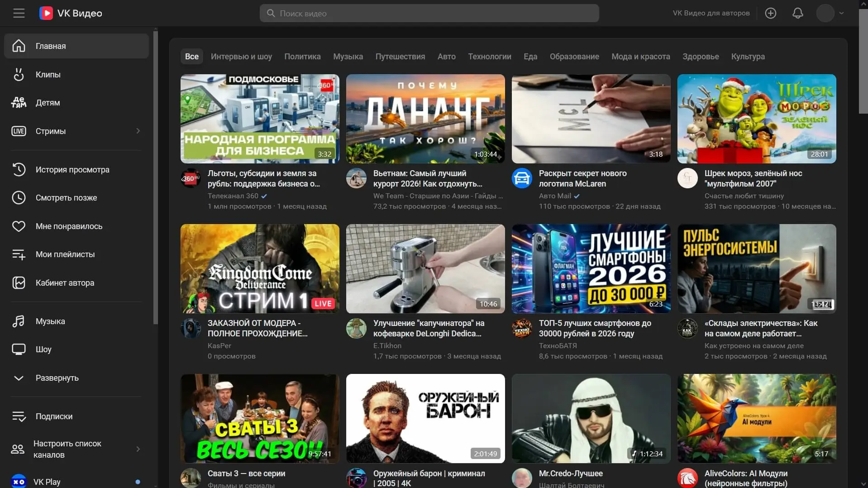Open Watch Later clock icon
The height and width of the screenshot is (488, 868).
point(19,197)
